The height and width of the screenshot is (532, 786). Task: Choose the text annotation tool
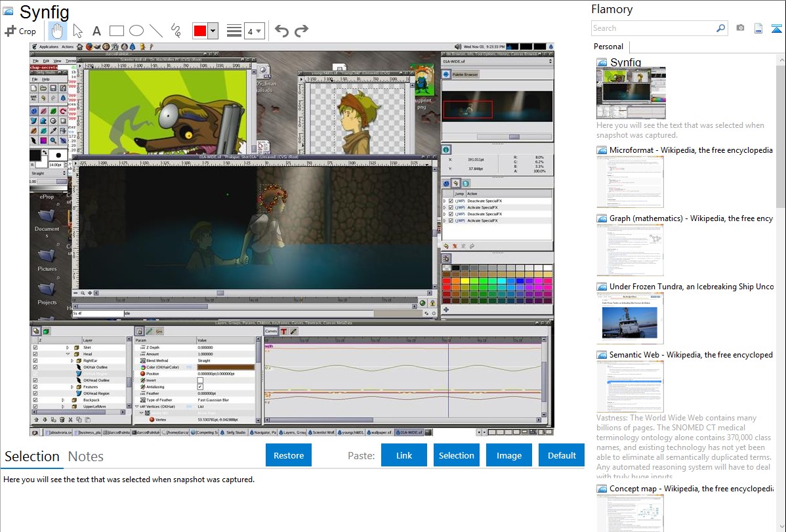96,31
